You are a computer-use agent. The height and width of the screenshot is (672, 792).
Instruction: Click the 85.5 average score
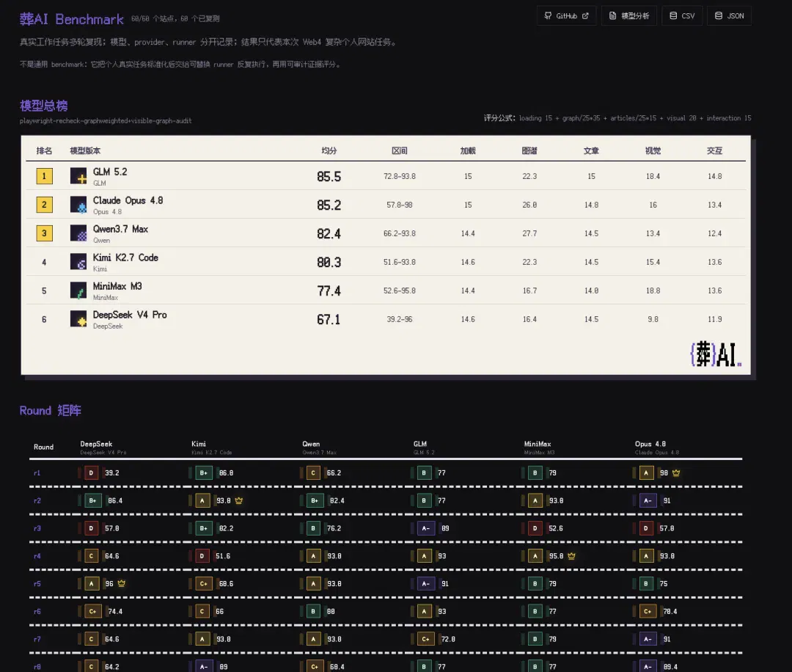[x=329, y=176]
